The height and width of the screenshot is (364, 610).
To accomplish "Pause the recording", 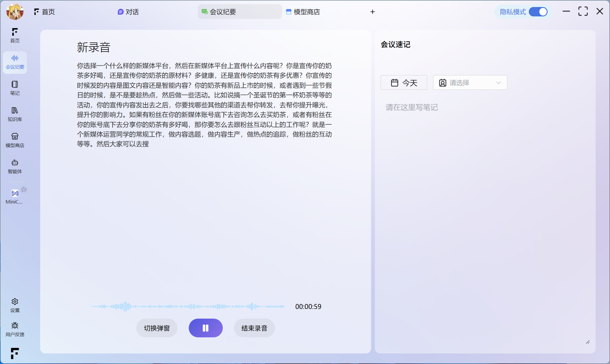I will [x=205, y=328].
